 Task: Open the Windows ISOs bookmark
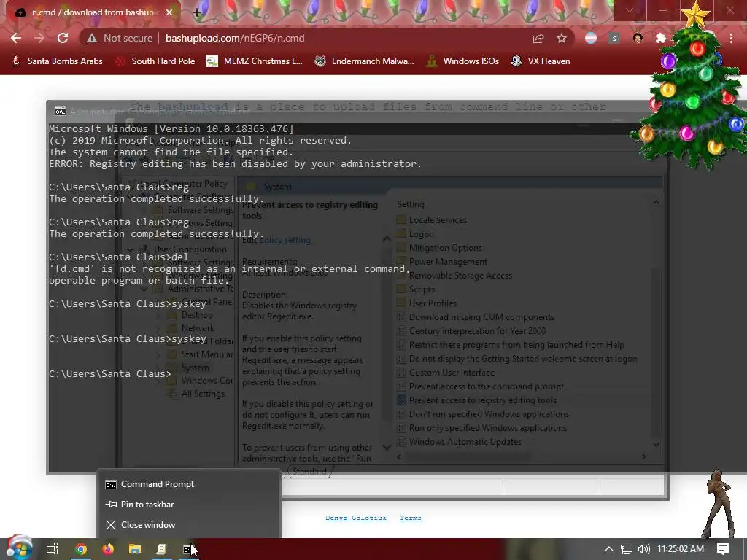462,61
